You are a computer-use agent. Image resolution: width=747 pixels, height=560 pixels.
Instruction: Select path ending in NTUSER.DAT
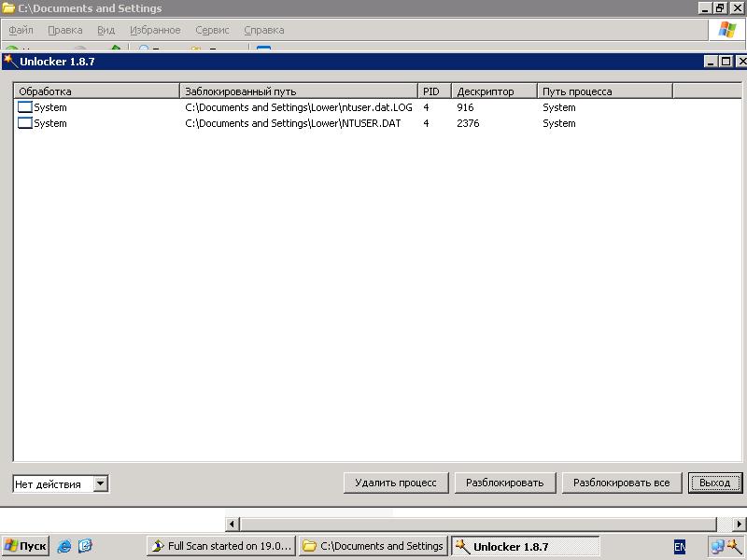pos(293,123)
